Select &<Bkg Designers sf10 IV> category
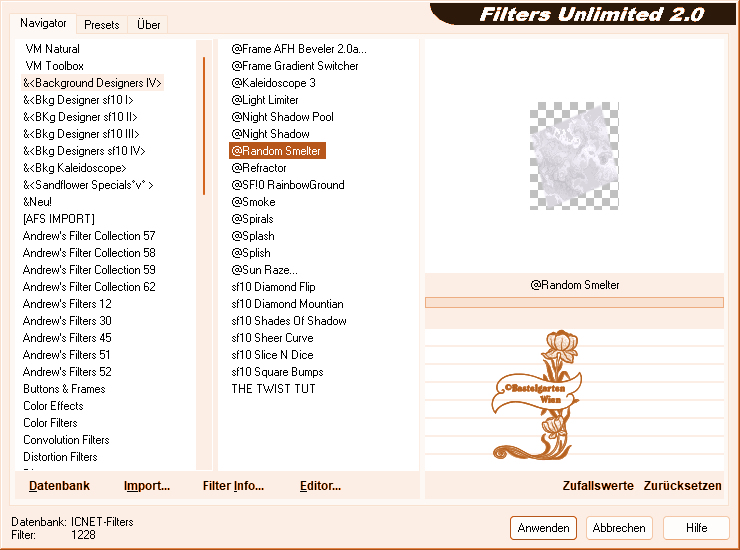Screen dimensions: 740x550 click(84, 151)
